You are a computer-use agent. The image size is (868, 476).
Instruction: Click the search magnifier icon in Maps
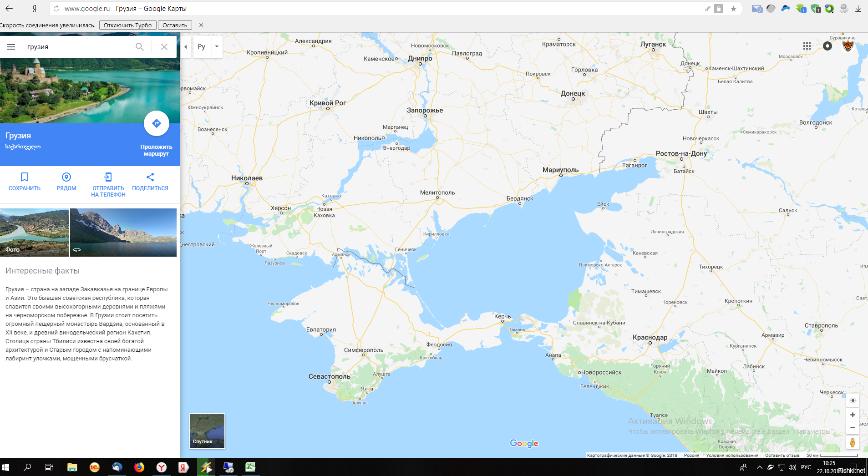[140, 47]
